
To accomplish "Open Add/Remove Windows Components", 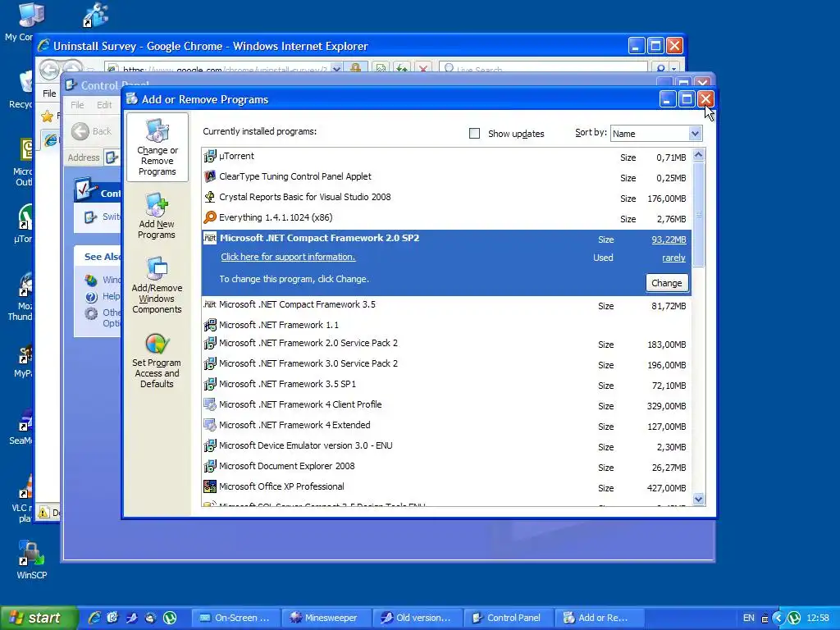I will [x=157, y=285].
